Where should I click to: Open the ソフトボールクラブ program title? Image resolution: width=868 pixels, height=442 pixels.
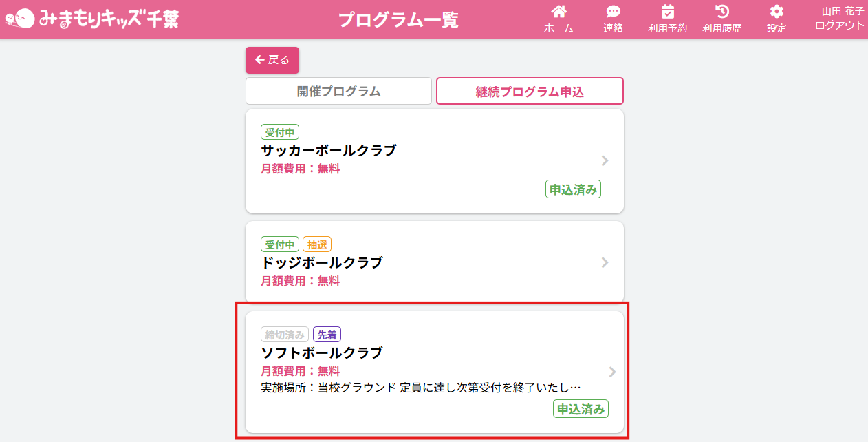[322, 353]
